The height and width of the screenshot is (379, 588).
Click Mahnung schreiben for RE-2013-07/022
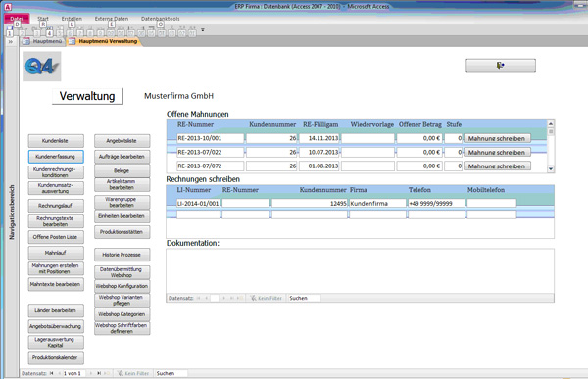(x=497, y=152)
